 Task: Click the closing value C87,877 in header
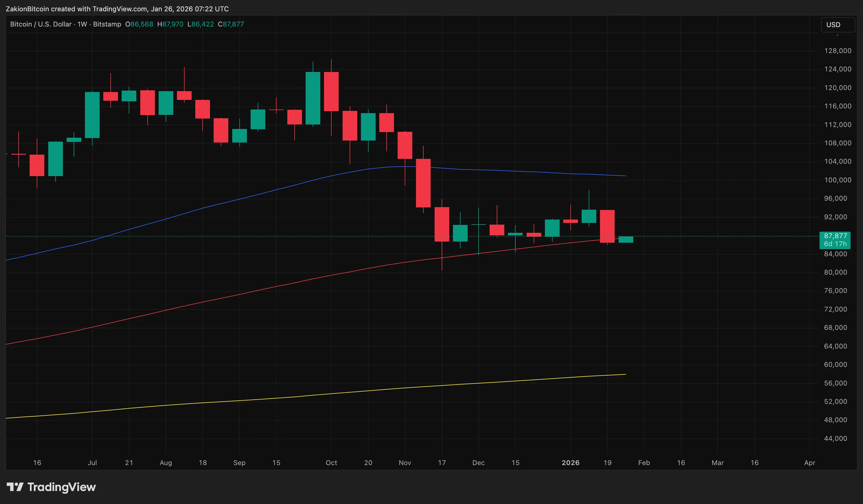(231, 24)
